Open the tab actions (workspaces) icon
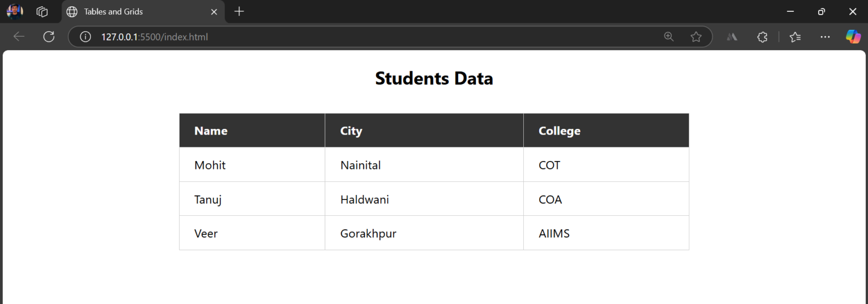868x304 pixels. tap(42, 11)
